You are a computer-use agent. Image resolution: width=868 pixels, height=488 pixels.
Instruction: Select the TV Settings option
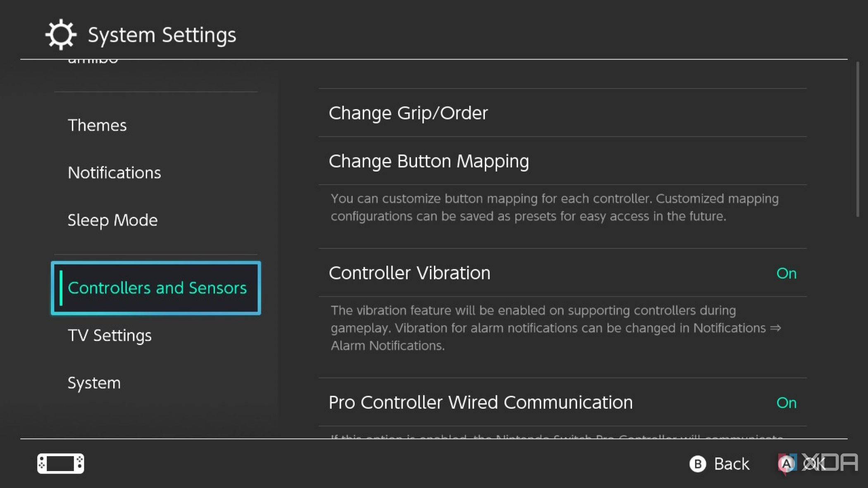pos(109,334)
